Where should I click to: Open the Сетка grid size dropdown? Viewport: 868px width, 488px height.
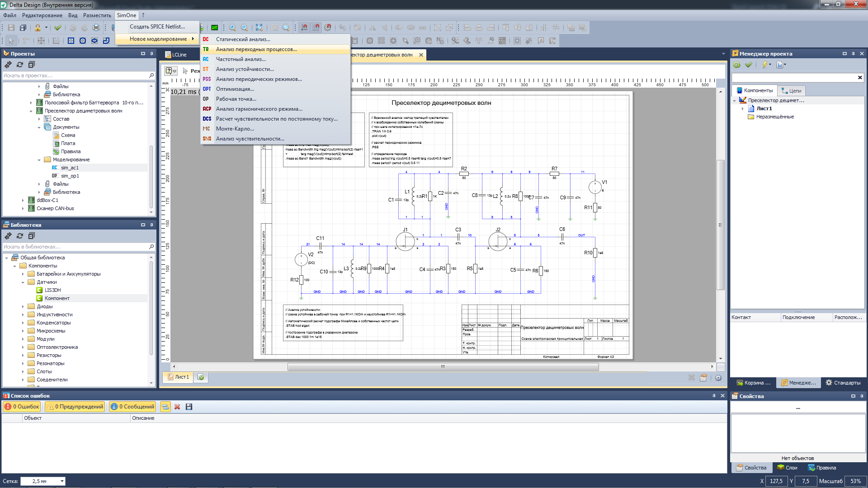pos(62,481)
